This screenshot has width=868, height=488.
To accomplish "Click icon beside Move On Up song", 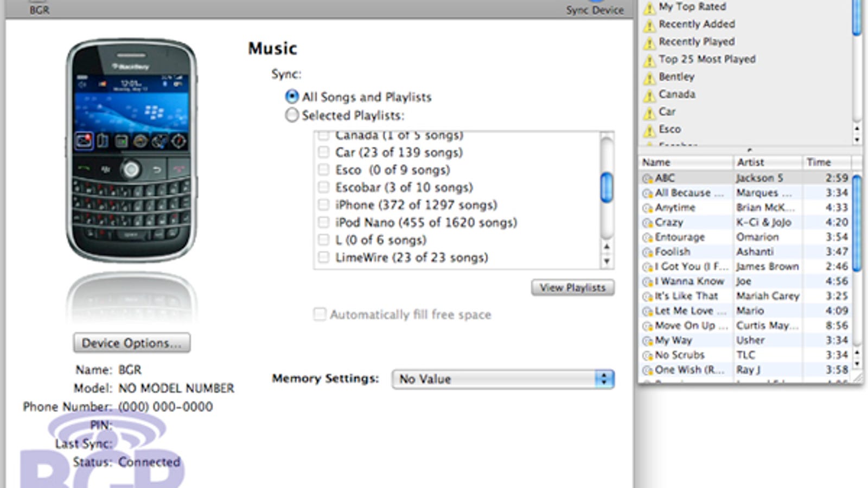I will click(x=647, y=326).
